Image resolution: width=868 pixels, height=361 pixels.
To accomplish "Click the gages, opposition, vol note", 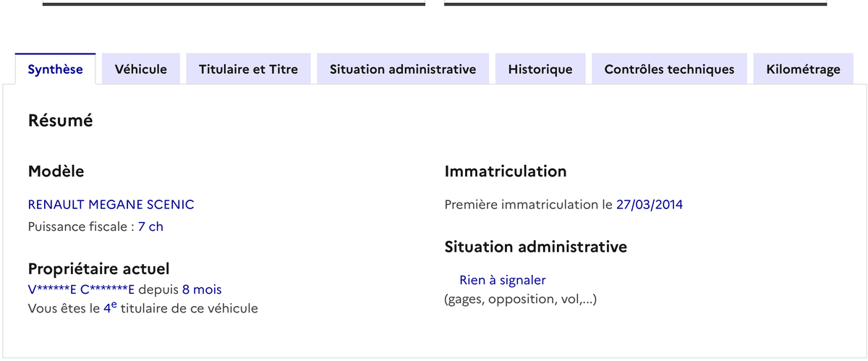I will (x=520, y=299).
